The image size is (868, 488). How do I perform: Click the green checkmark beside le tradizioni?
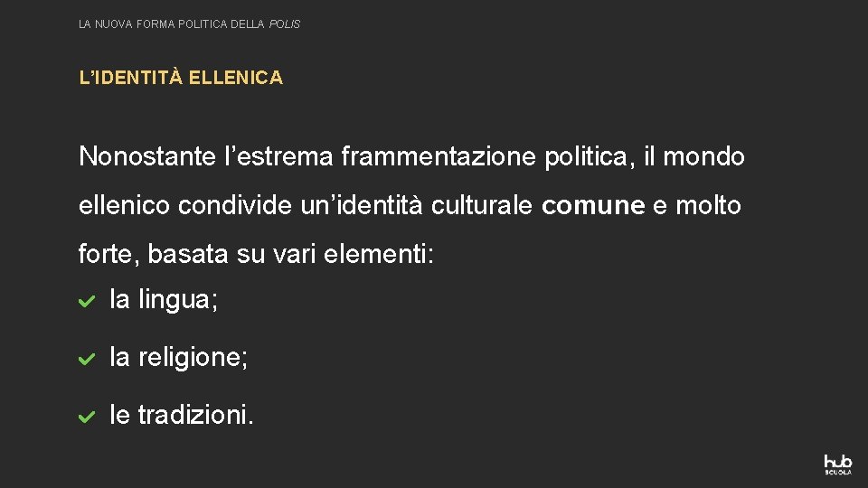point(87,416)
